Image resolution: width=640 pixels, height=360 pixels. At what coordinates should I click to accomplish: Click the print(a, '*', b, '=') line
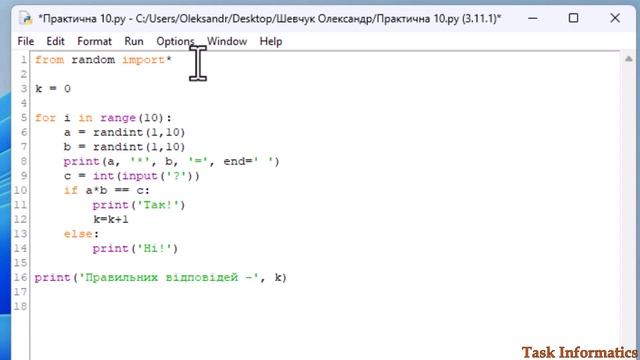click(x=171, y=162)
